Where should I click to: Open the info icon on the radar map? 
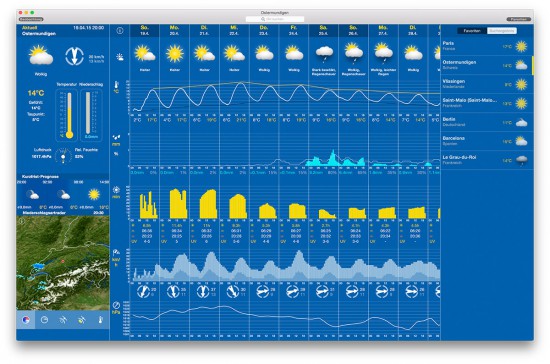click(x=22, y=221)
